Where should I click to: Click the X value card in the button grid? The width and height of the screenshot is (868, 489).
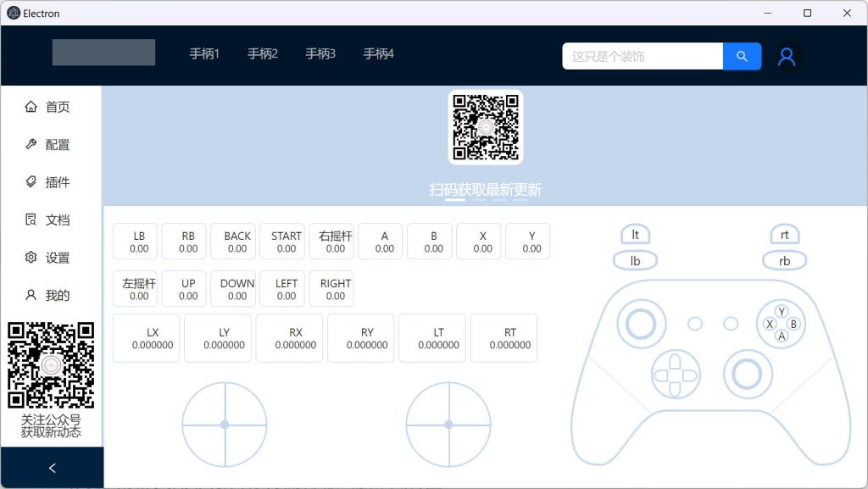(x=479, y=242)
